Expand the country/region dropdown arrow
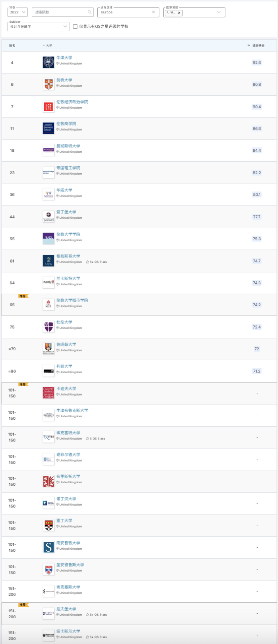Viewport: 278px width, 644px height. tap(219, 12)
